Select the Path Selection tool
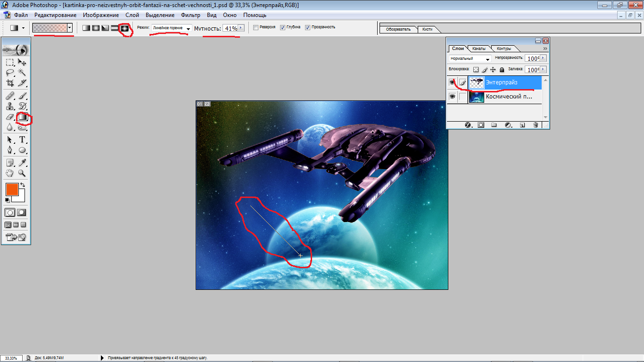 tap(10, 140)
